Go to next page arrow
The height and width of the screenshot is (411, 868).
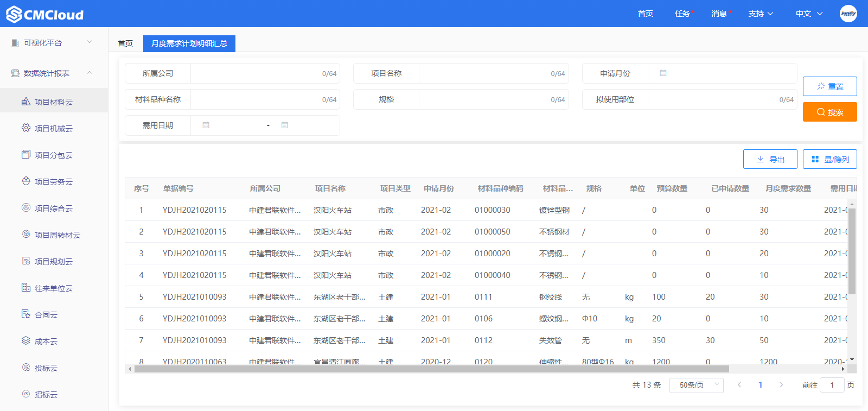[x=781, y=385]
